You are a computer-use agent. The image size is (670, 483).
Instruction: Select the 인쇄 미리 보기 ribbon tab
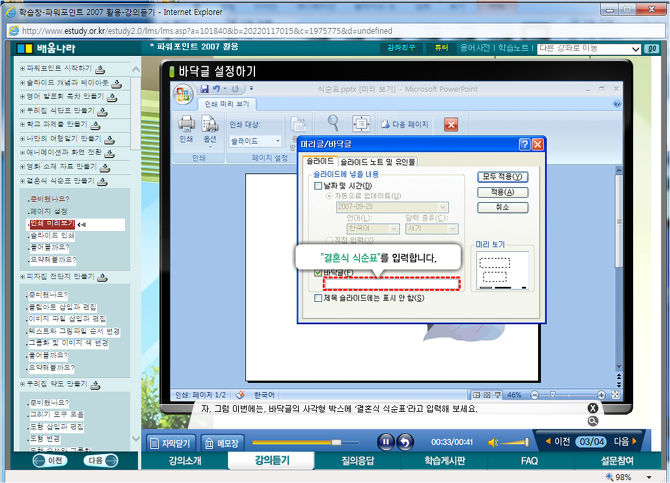(x=227, y=104)
